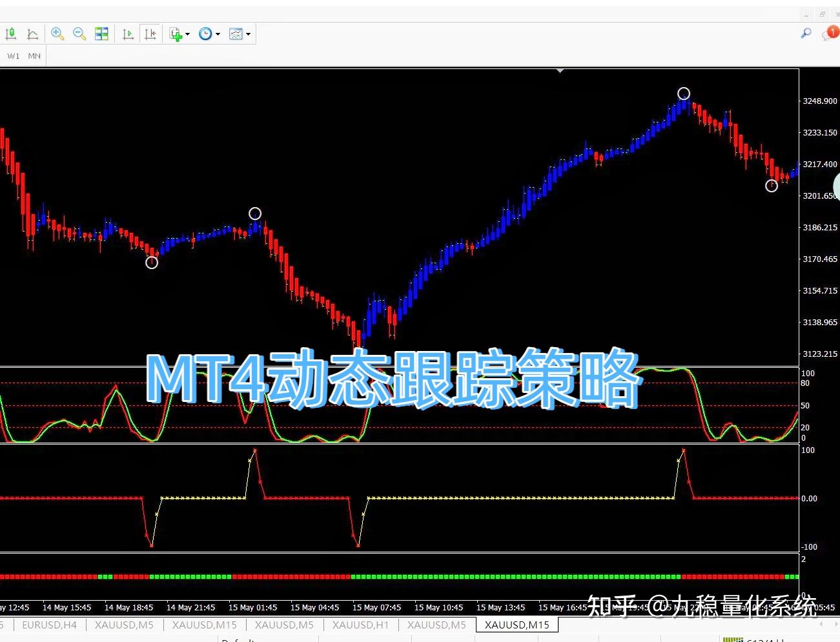Click the Zoom Out magnifier icon

[79, 34]
